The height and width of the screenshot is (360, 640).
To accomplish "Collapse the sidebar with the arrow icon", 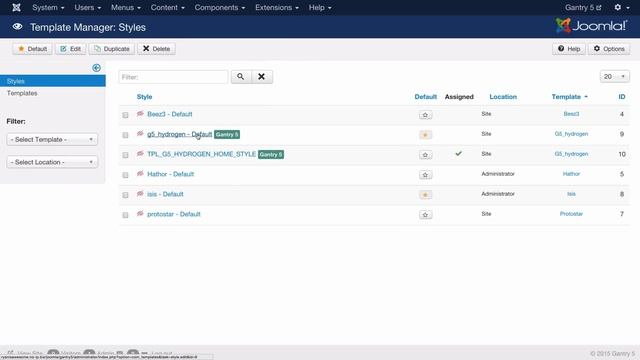I will 96,68.
